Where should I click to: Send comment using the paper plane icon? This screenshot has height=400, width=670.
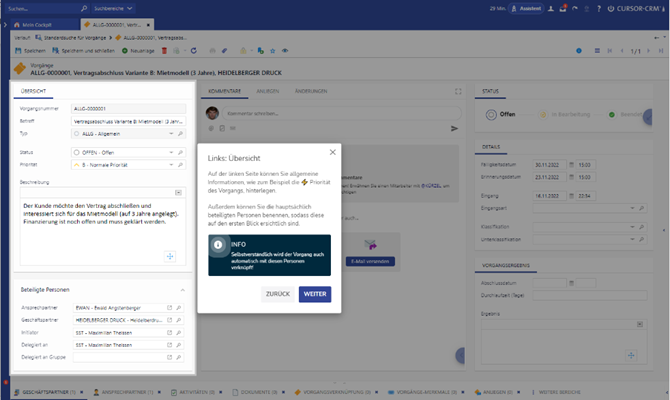[x=454, y=128]
